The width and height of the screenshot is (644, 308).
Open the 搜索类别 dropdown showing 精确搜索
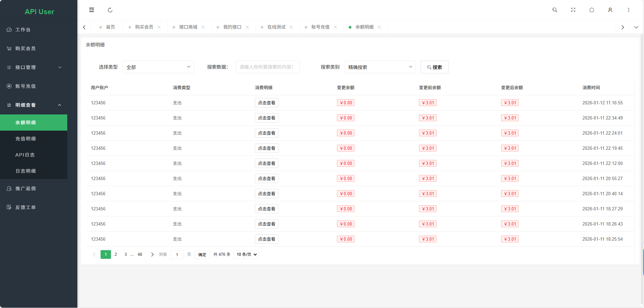380,67
